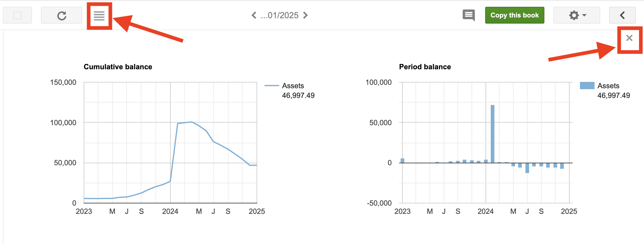This screenshot has width=644, height=244.
Task: Click the 01/2025 date range label
Action: point(280,16)
